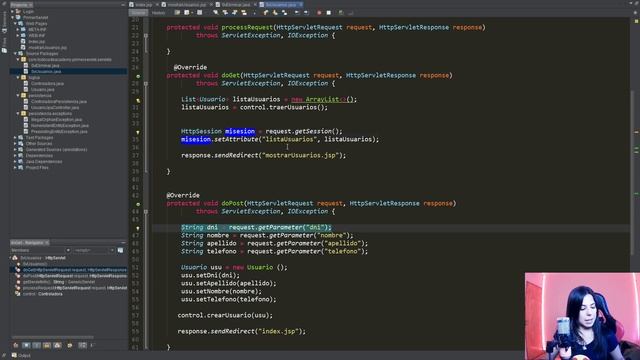Toggle Highlight Search in editor toolbar
Image resolution: width=640 pixels, height=360 pixels.
click(244, 13)
